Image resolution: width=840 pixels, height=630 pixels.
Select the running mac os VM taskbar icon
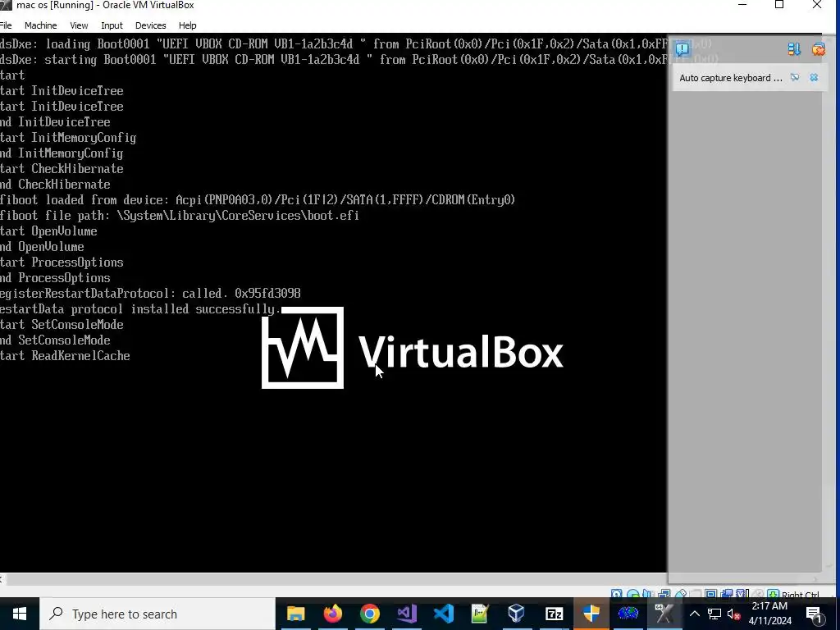tap(664, 614)
